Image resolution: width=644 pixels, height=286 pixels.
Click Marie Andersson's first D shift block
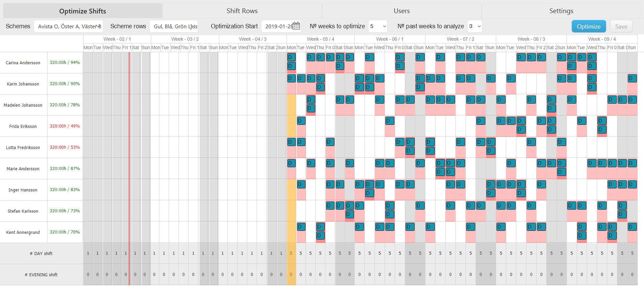coord(291,163)
